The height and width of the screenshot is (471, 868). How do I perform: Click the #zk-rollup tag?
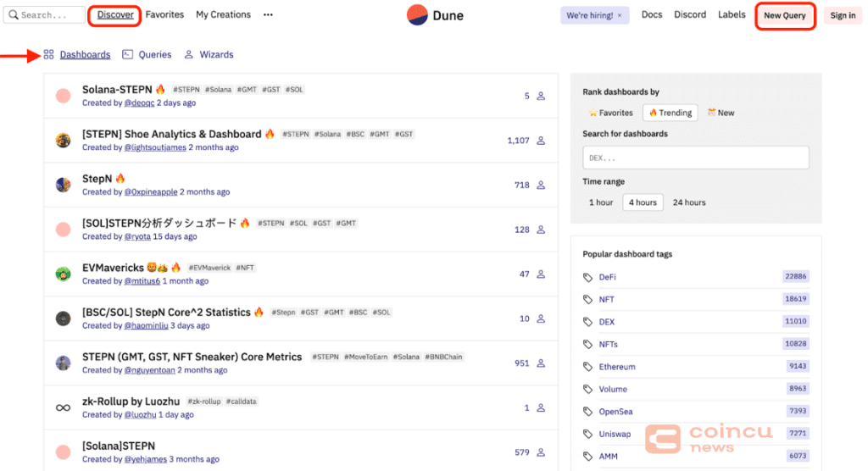[204, 402]
